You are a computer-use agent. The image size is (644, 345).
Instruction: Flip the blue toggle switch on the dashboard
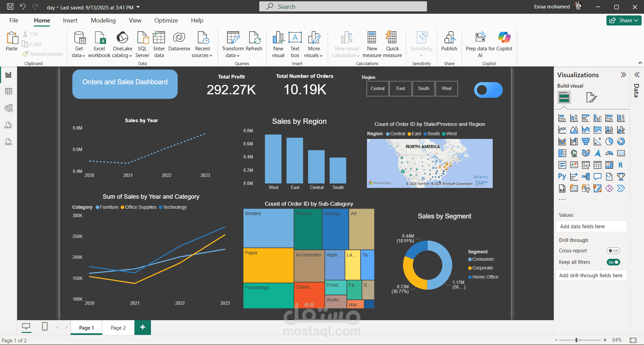[488, 90]
